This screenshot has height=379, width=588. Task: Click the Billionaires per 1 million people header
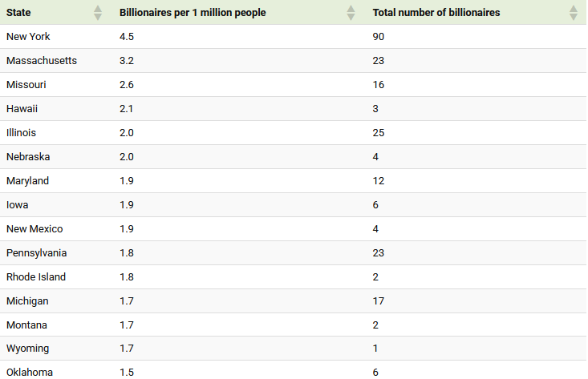(193, 13)
